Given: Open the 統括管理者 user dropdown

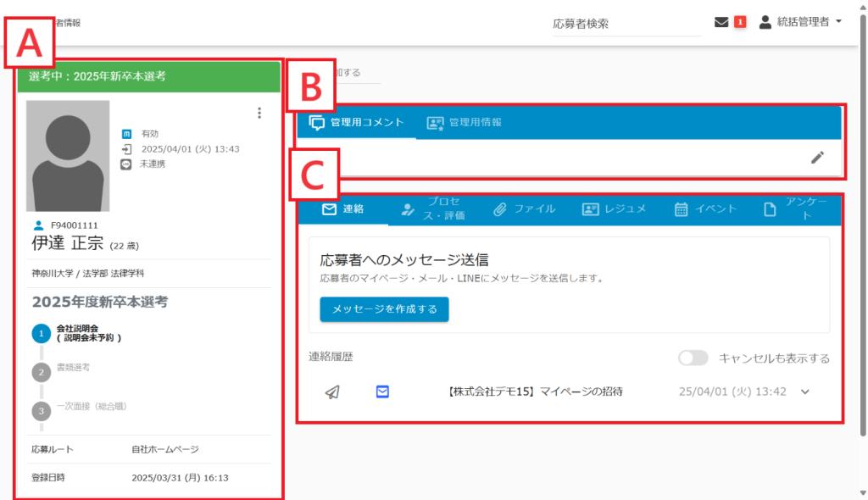Looking at the screenshot, I should 800,22.
